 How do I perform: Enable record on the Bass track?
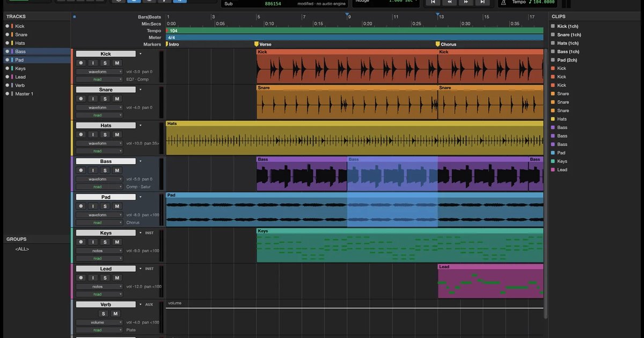point(81,171)
